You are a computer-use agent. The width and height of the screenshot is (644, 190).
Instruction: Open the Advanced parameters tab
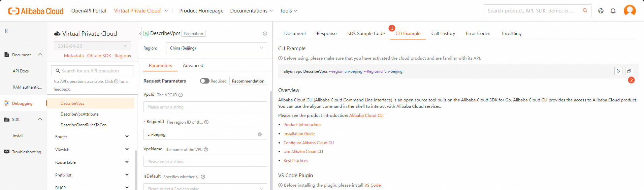(193, 65)
